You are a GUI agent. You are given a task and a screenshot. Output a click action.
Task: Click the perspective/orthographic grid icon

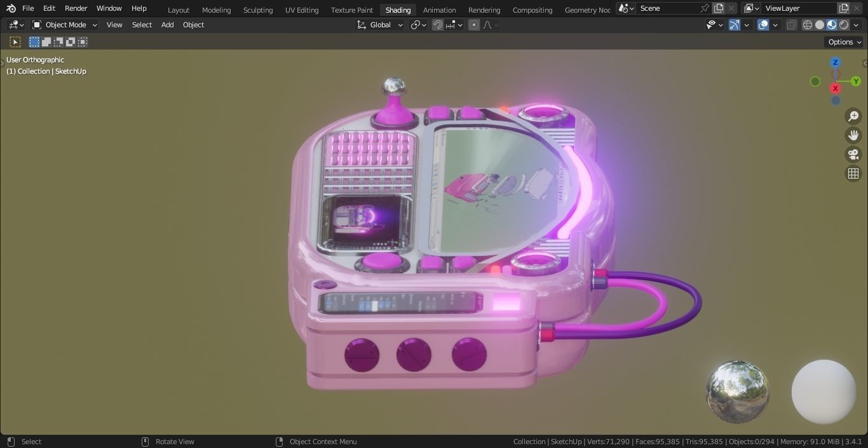point(853,173)
